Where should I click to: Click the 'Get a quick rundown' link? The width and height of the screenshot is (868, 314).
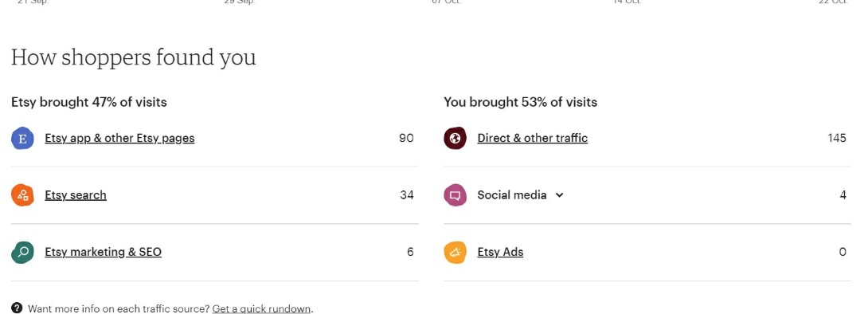tap(262, 308)
